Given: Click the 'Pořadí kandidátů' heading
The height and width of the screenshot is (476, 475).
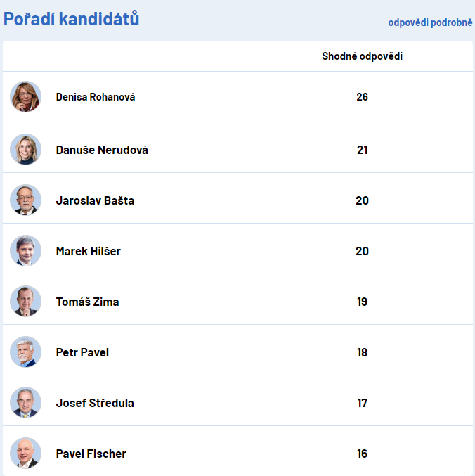Looking at the screenshot, I should point(71,19).
